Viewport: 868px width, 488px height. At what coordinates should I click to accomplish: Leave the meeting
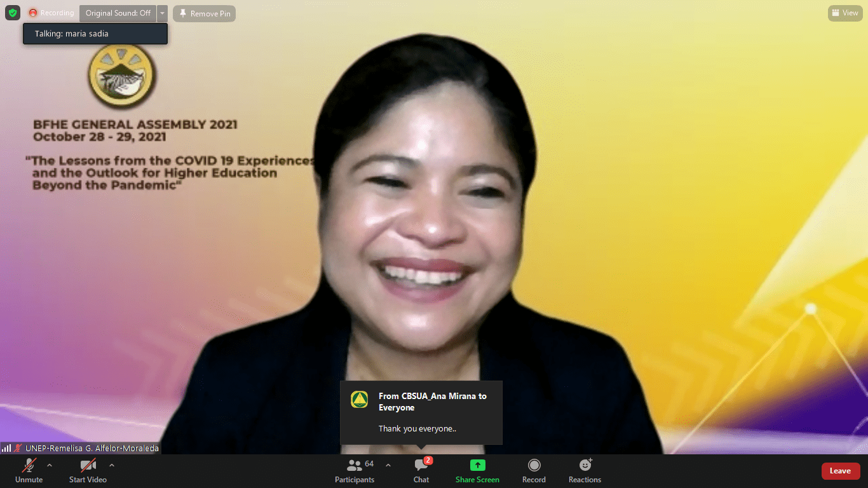[x=840, y=471]
